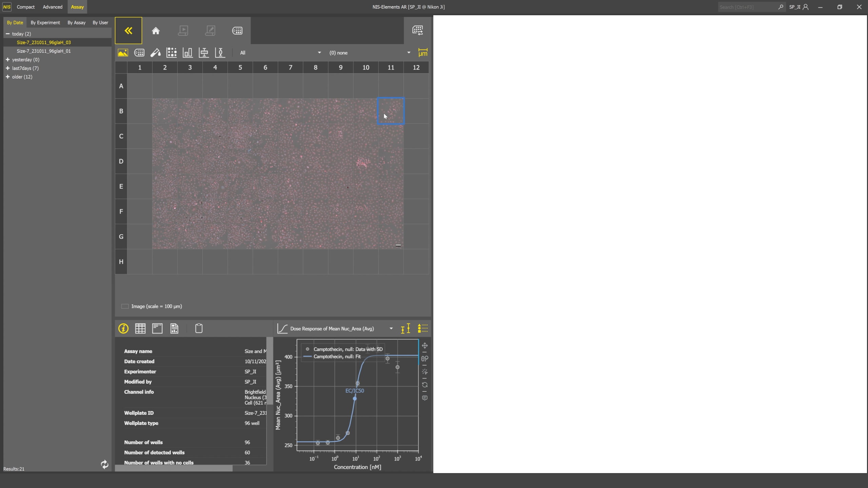The image size is (868, 488).
Task: Click the search magnifier icon
Action: 781,7
